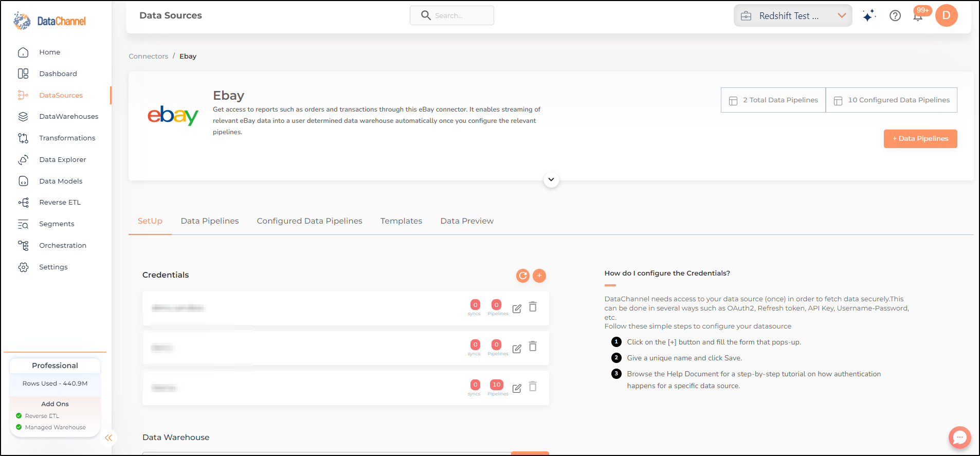Click the Data Warehouse section heading
The height and width of the screenshot is (456, 980).
(x=176, y=437)
